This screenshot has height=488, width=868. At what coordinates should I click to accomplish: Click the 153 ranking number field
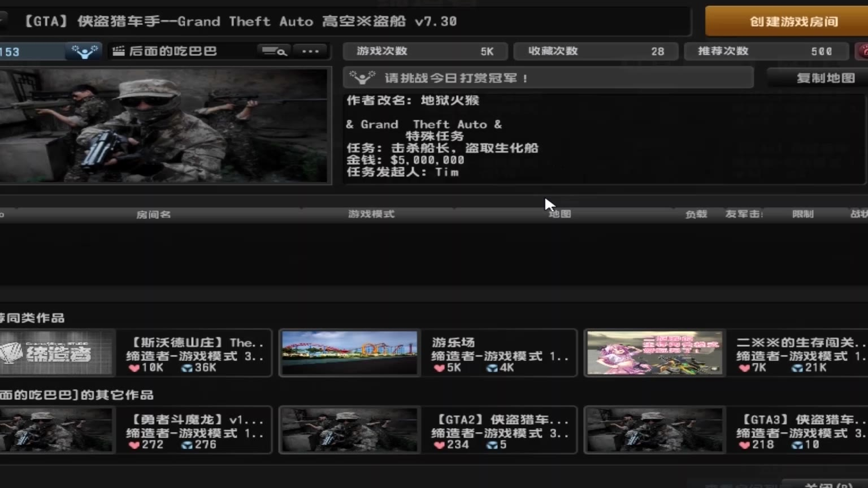(x=32, y=51)
